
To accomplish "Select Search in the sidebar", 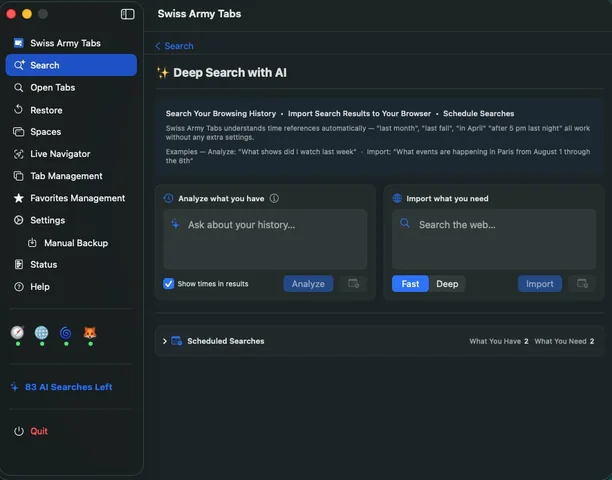I will (71, 65).
